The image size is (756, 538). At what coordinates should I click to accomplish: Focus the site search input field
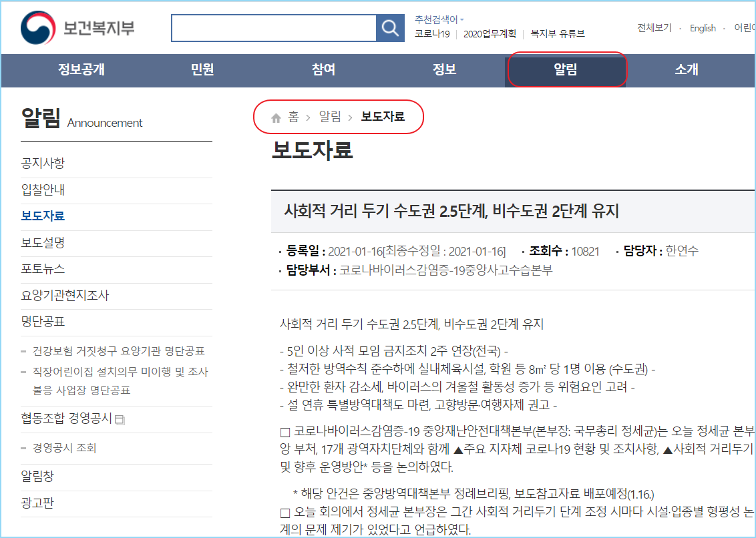tap(274, 28)
